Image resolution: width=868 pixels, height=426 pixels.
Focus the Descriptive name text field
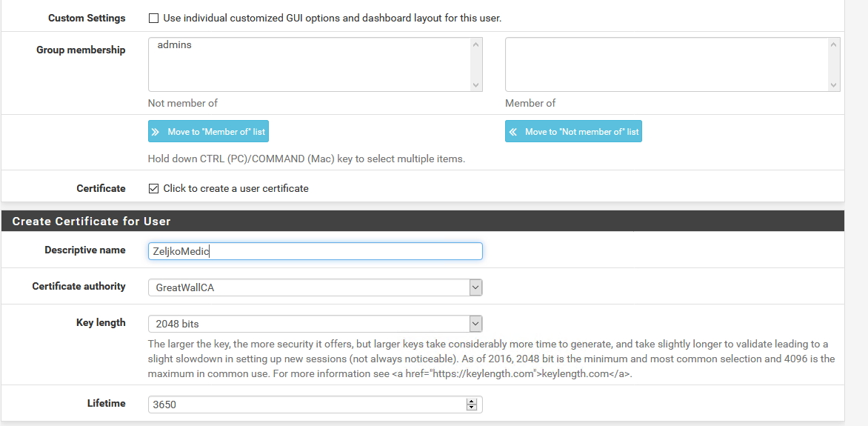coord(315,251)
